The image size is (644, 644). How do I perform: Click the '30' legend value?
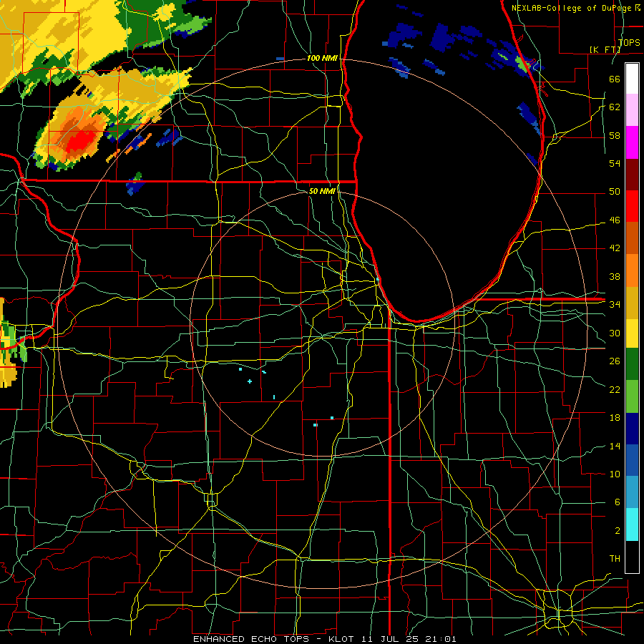coord(615,333)
